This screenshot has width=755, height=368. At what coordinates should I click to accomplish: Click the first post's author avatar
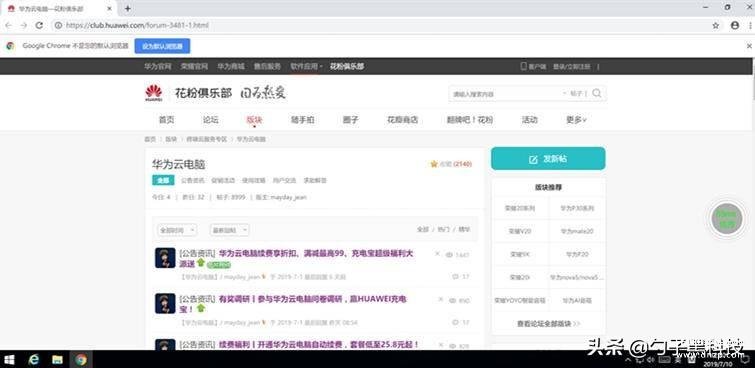[x=165, y=258]
